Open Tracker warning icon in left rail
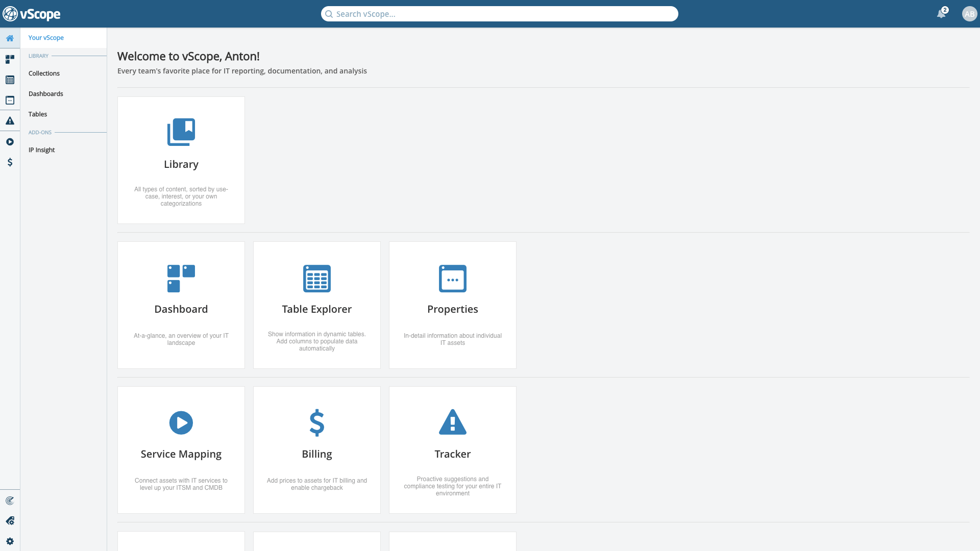This screenshot has width=980, height=551. [10, 121]
